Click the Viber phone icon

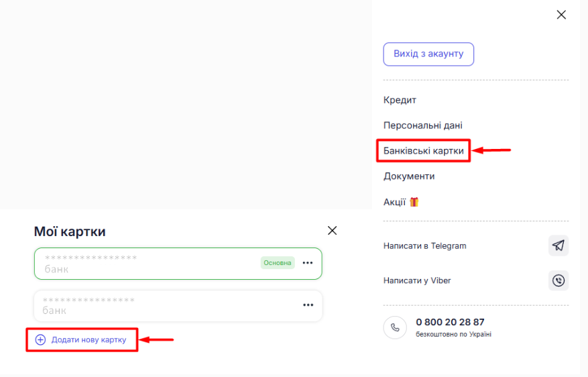558,280
